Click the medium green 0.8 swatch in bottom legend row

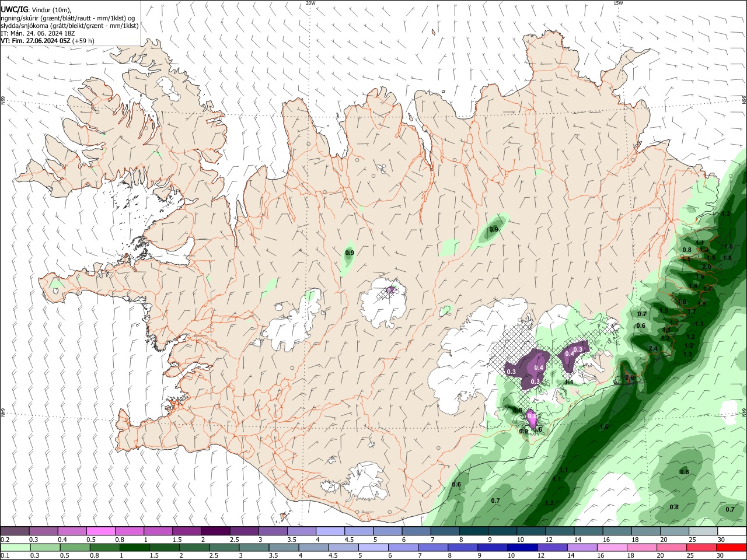(x=105, y=547)
